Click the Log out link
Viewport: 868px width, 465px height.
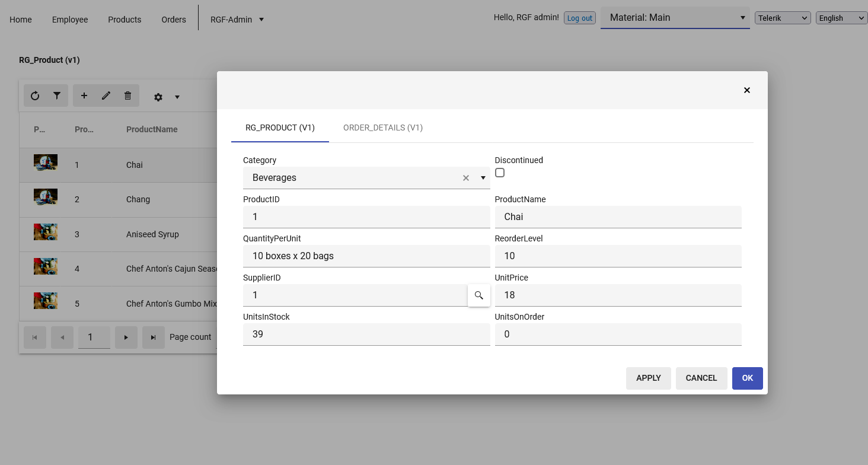click(x=579, y=18)
